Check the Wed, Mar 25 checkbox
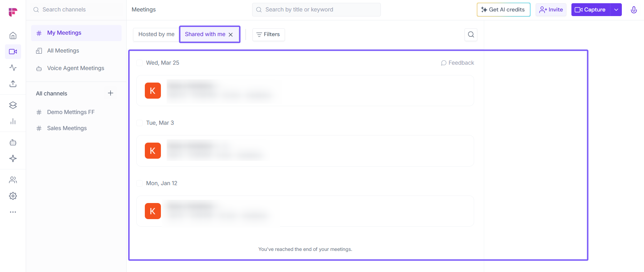Screen dimensions: 644x272 tap(139, 63)
